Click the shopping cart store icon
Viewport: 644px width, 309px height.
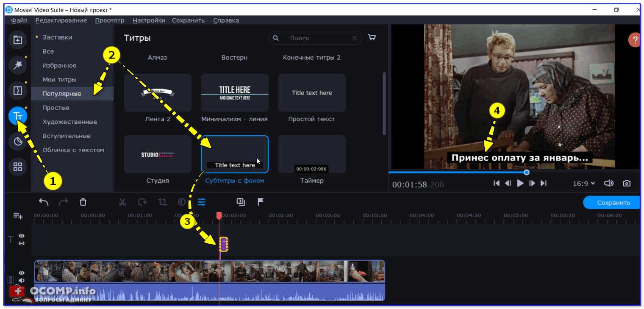click(372, 38)
